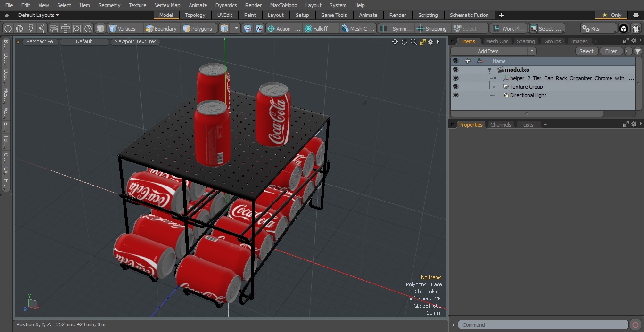Click the Command input field
Image resolution: width=644 pixels, height=332 pixels.
click(543, 325)
